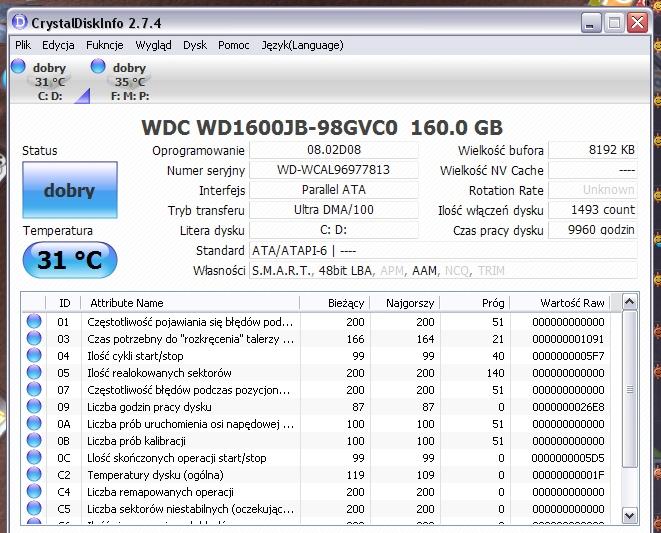Click the blue status orb of attribute 04
The image size is (661, 533).
[34, 355]
